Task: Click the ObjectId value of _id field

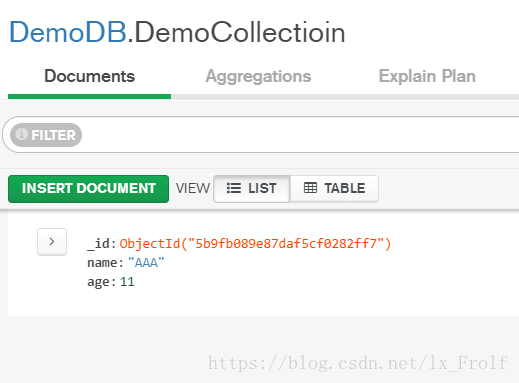Action: [x=255, y=244]
